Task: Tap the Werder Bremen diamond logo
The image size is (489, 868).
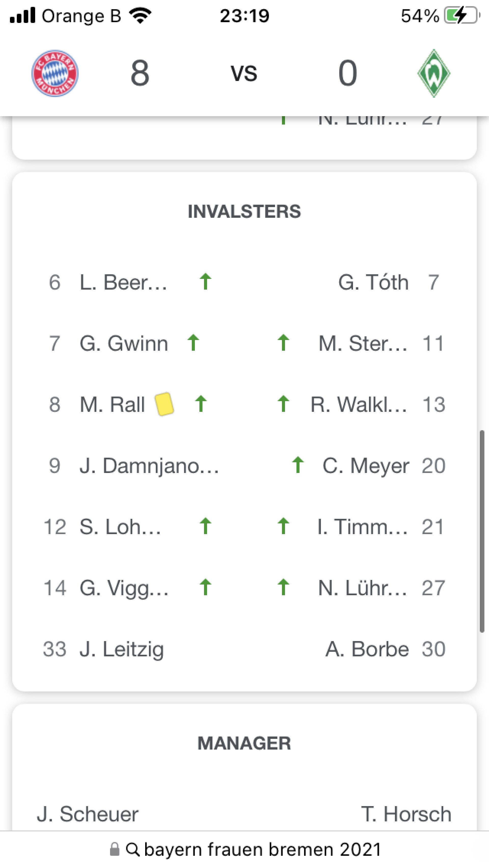Action: [434, 73]
